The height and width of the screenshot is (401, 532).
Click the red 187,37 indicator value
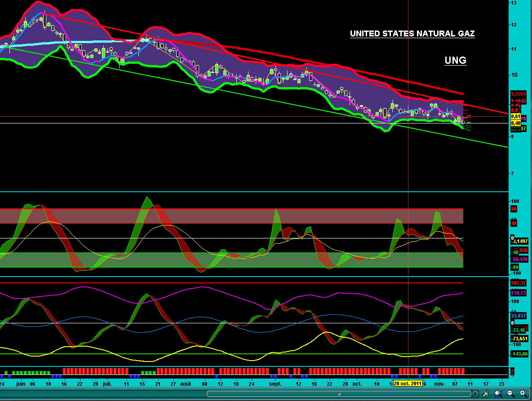[519, 283]
